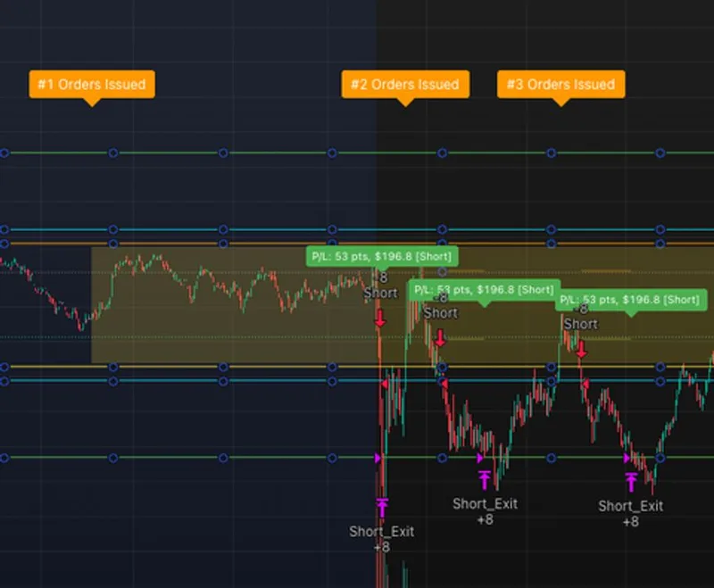Click the leftmost P/L 53 pts Short label

click(382, 256)
